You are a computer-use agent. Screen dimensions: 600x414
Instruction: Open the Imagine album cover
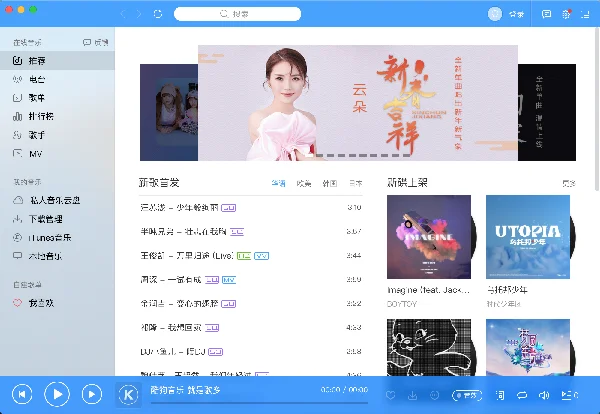[429, 237]
